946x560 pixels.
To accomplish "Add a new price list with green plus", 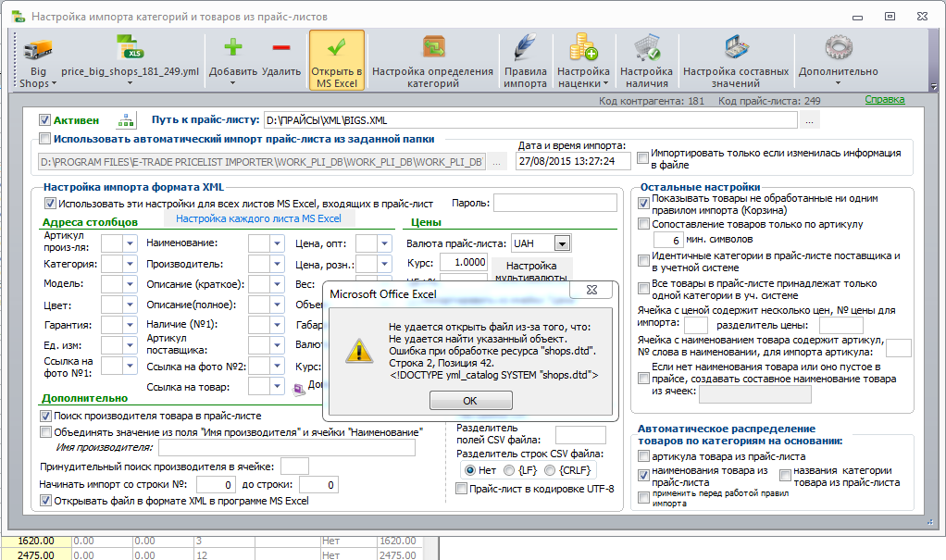I will coord(233,47).
